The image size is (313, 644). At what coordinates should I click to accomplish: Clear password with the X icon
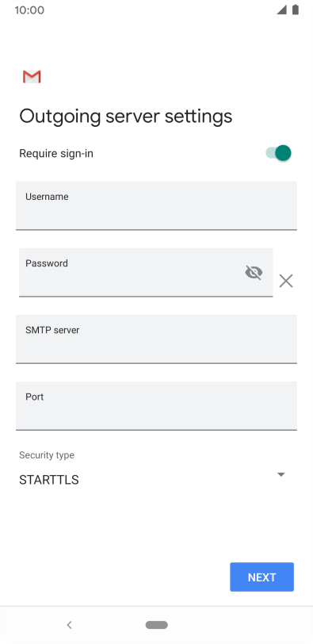click(x=286, y=281)
